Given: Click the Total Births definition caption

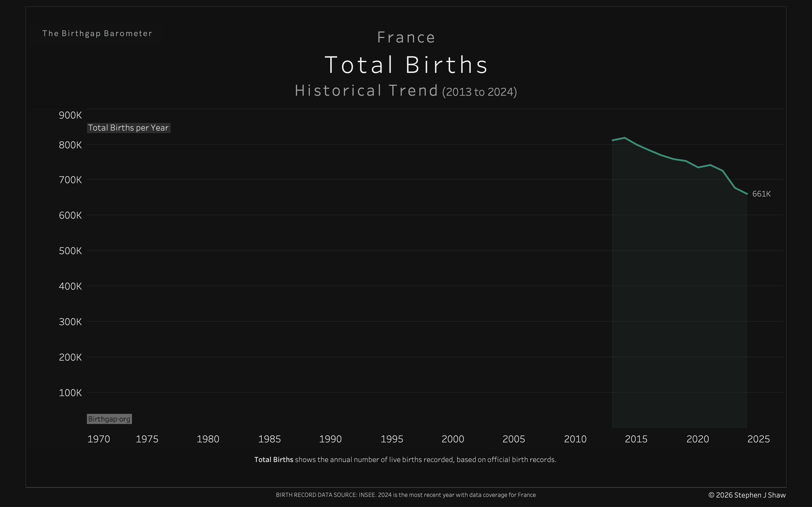Looking at the screenshot, I should point(405,459).
